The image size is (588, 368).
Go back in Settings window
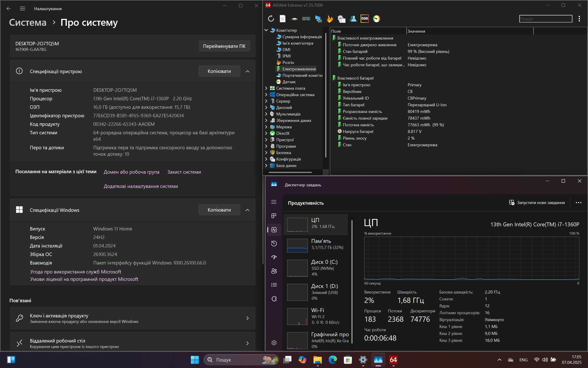9,9
